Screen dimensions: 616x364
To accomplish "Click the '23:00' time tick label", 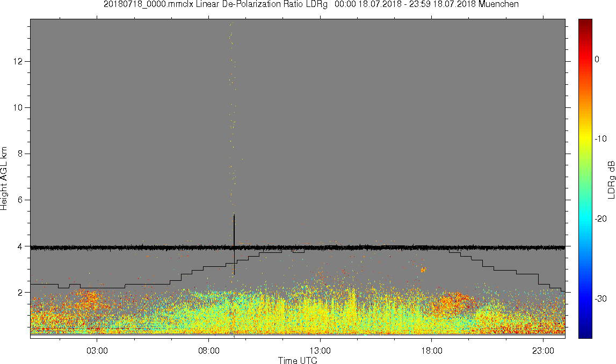I will coord(543,351).
